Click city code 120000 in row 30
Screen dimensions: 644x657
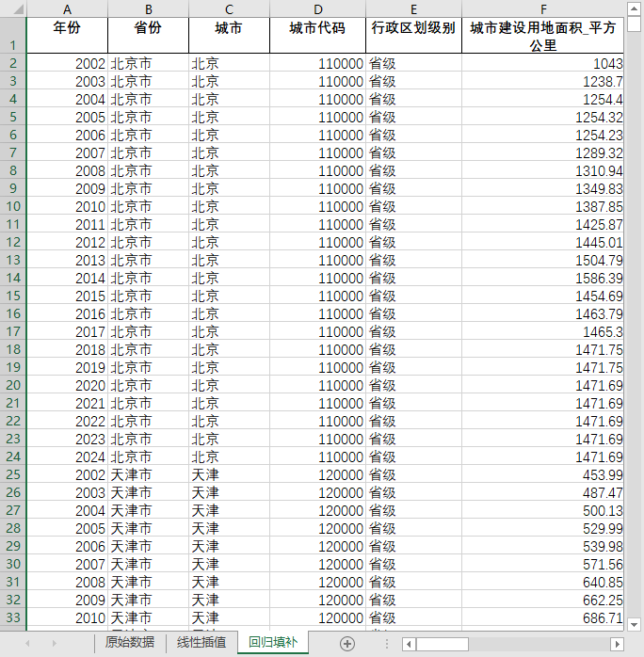[x=317, y=564]
